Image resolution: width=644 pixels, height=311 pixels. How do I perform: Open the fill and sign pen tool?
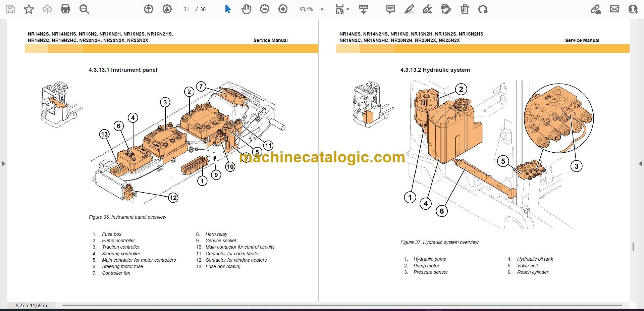427,9
